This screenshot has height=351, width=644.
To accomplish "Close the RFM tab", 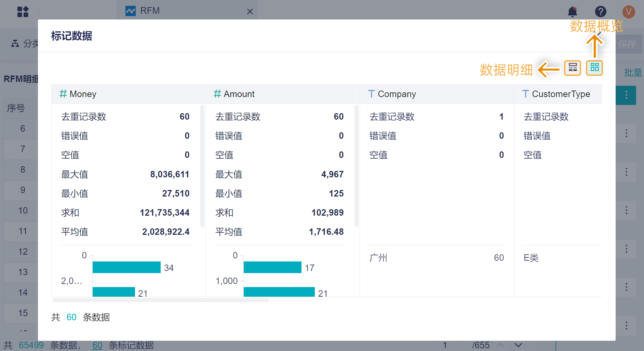I will (x=250, y=12).
